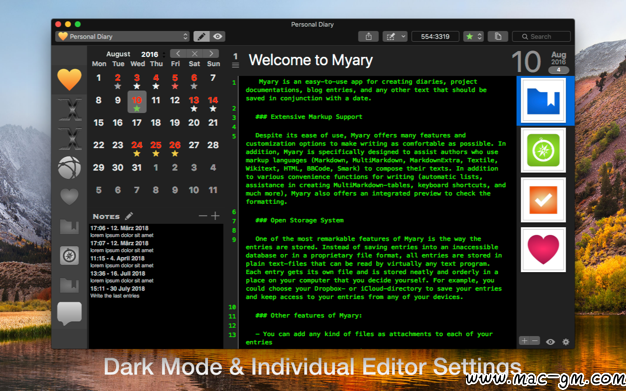
Task: Remove attachment with the bottom-right minus button
Action: click(535, 341)
